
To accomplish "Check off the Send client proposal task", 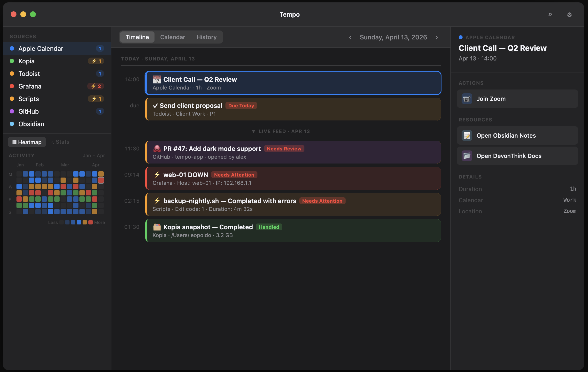I will click(x=155, y=106).
